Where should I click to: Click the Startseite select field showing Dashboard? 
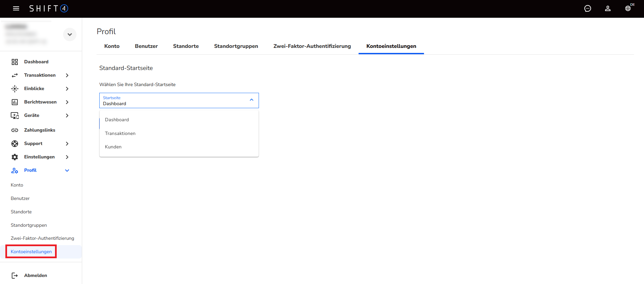(179, 100)
